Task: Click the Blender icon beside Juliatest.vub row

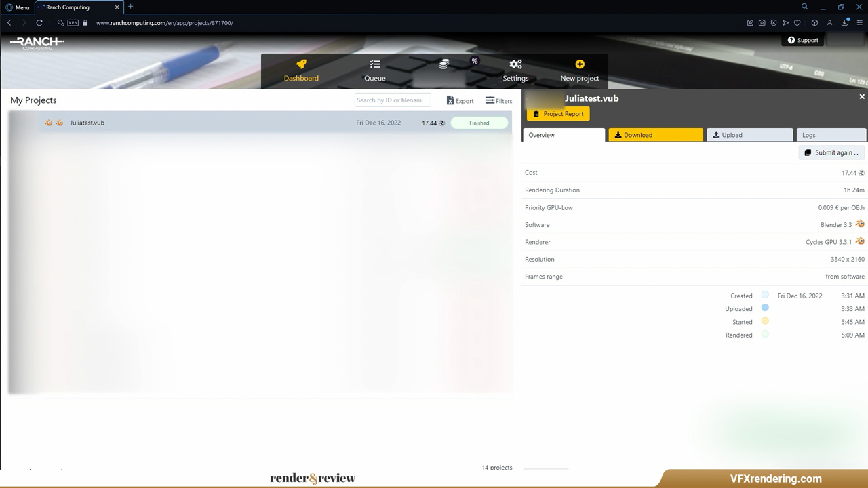Action: [x=49, y=123]
